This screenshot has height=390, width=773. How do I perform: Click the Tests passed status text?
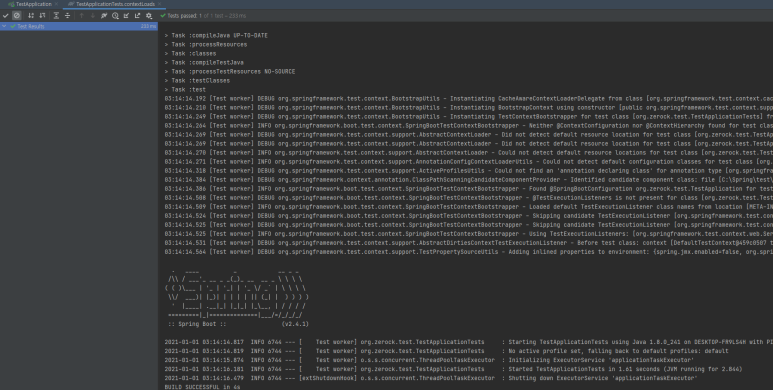(x=207, y=16)
